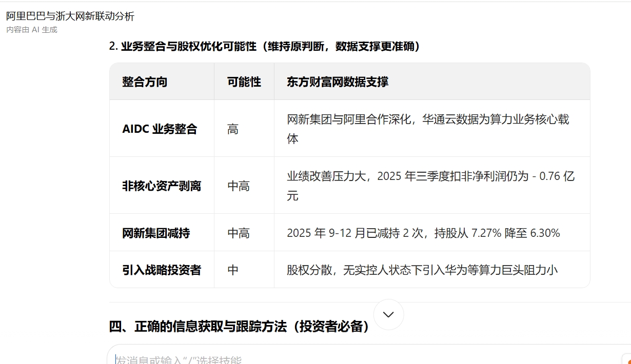Click the 持股从 7.27% 降至 6.30% cell
The image size is (631, 364).
[x=423, y=233]
